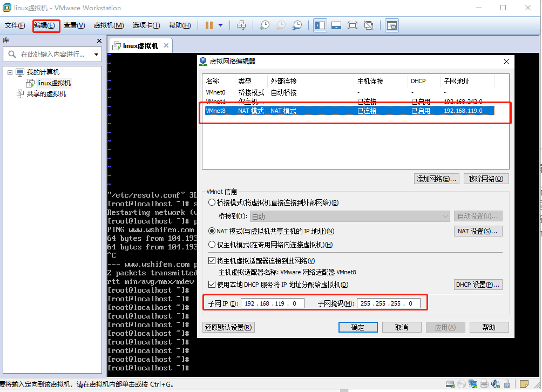Open the 选项卡(T) menu

(146, 25)
